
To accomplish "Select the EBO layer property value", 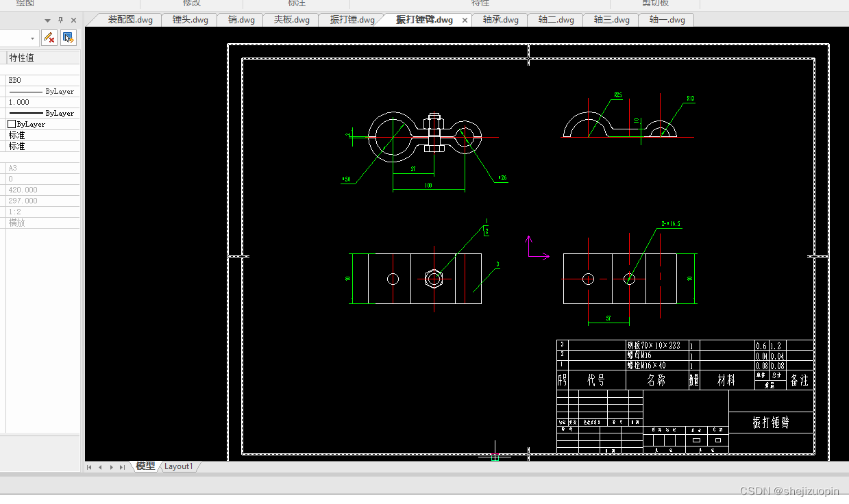I will click(43, 80).
